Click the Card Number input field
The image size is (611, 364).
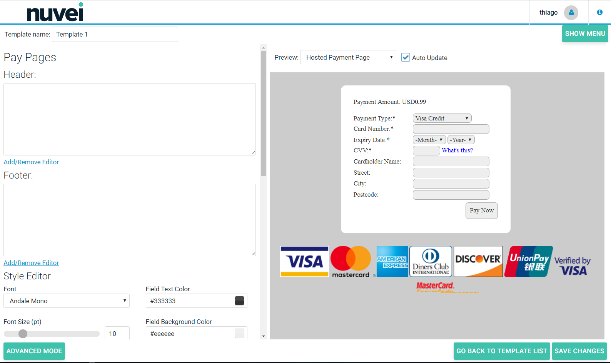[x=451, y=129]
